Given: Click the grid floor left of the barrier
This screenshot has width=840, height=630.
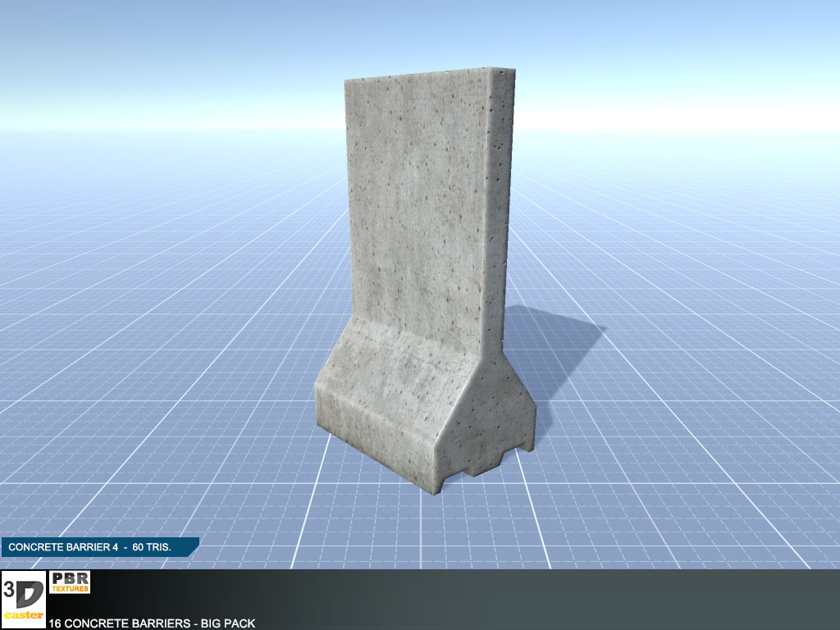Looking at the screenshot, I should coord(164,369).
